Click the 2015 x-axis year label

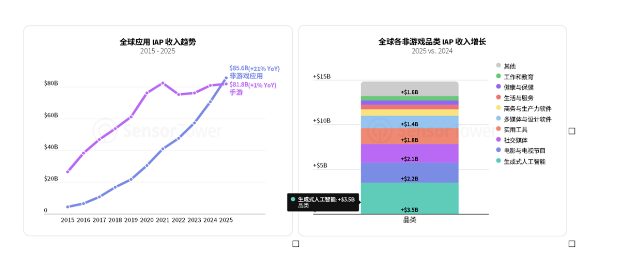tap(68, 220)
